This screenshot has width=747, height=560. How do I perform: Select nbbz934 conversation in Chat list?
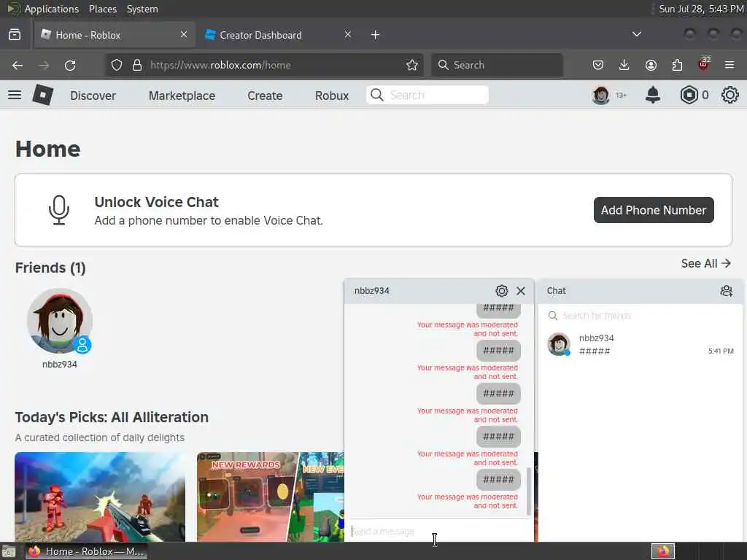(640, 344)
